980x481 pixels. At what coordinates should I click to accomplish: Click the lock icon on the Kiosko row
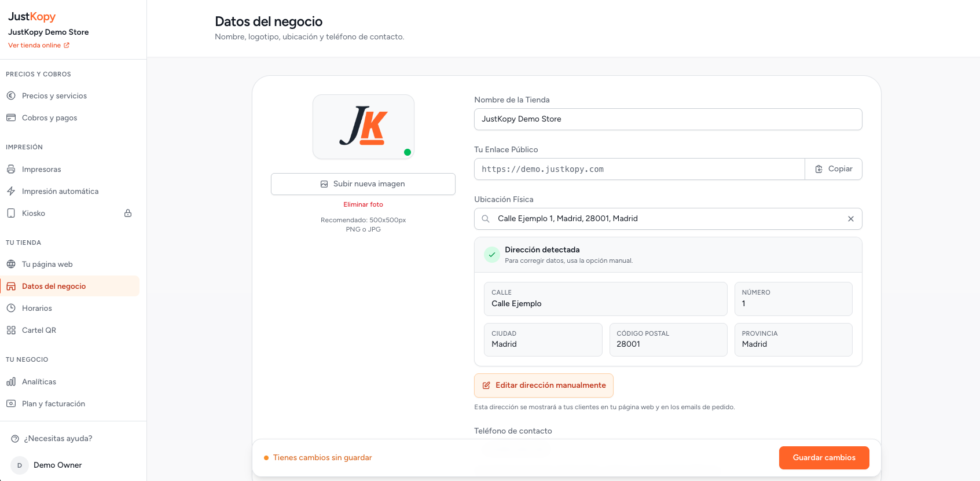click(128, 213)
